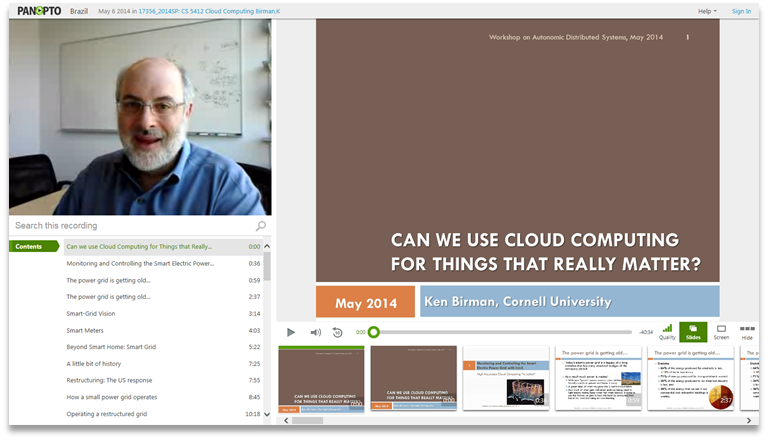Jump to 'Monitoring and Controlling the Smart Electric Power' entry
This screenshot has width=768, height=440.
tap(164, 264)
